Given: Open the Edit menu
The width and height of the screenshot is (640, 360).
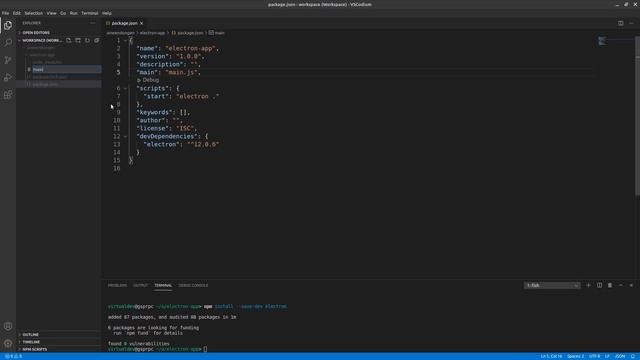Looking at the screenshot, I should [x=16, y=13].
